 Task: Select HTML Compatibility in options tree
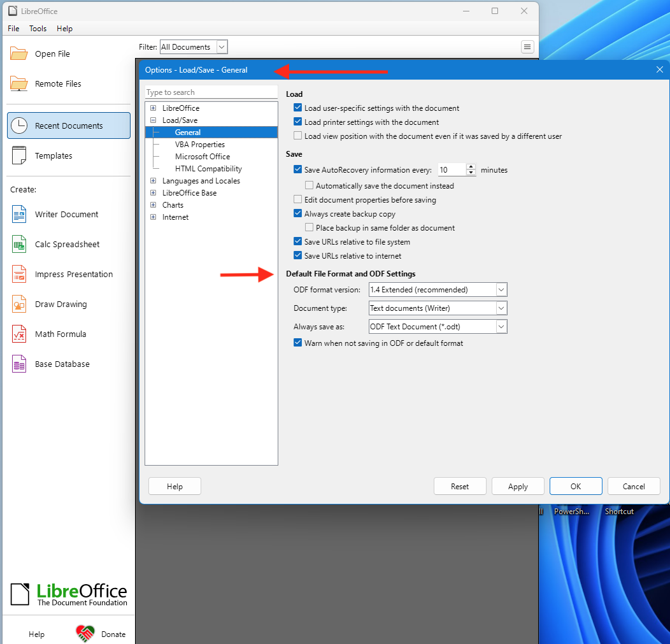click(x=208, y=169)
